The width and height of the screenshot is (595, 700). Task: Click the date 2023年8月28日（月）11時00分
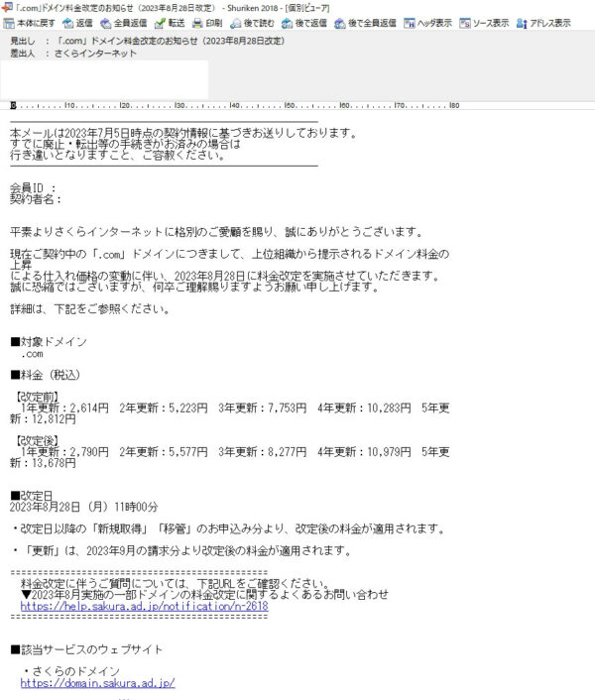point(83,507)
